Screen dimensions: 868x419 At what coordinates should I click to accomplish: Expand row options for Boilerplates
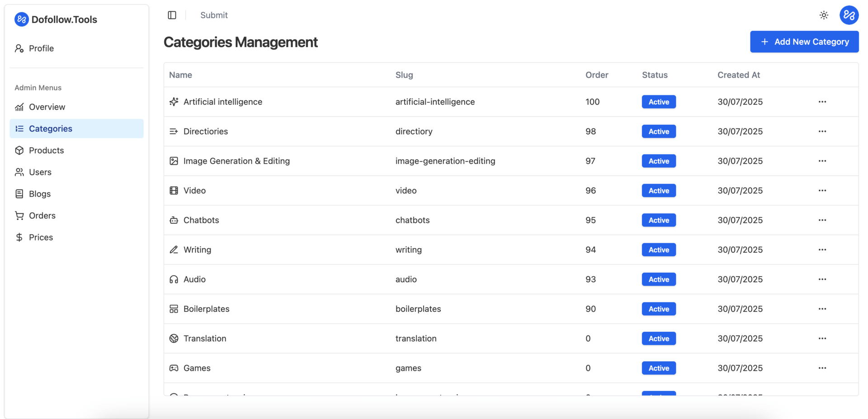coord(822,309)
